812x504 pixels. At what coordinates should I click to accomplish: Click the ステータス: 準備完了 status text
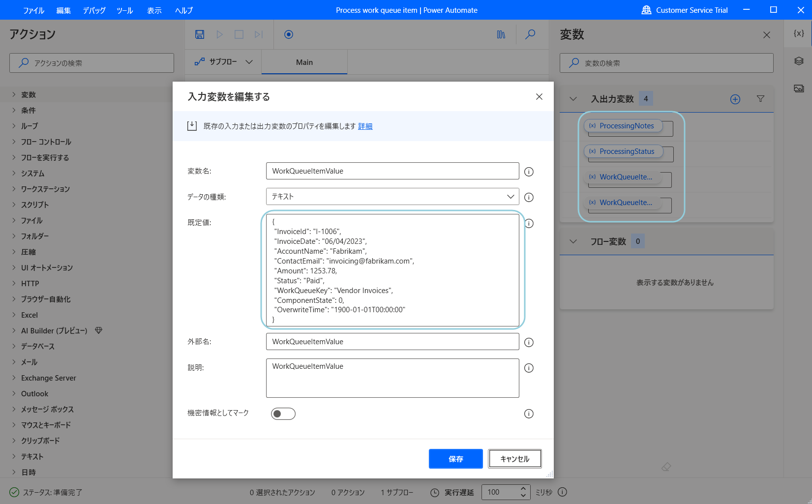click(x=53, y=492)
